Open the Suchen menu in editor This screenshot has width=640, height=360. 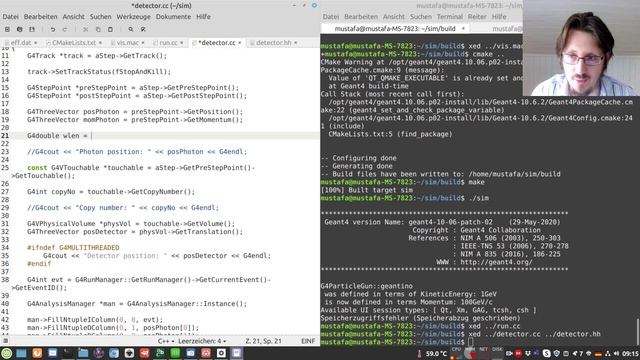pyautogui.click(x=100, y=17)
